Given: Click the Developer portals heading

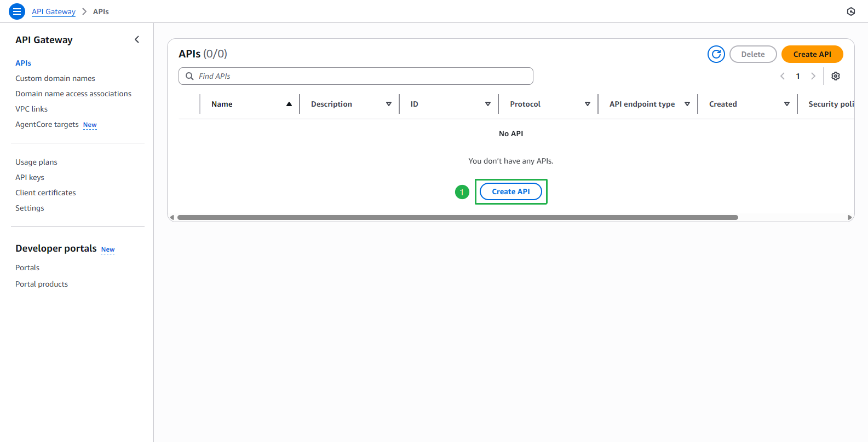Looking at the screenshot, I should tap(56, 248).
